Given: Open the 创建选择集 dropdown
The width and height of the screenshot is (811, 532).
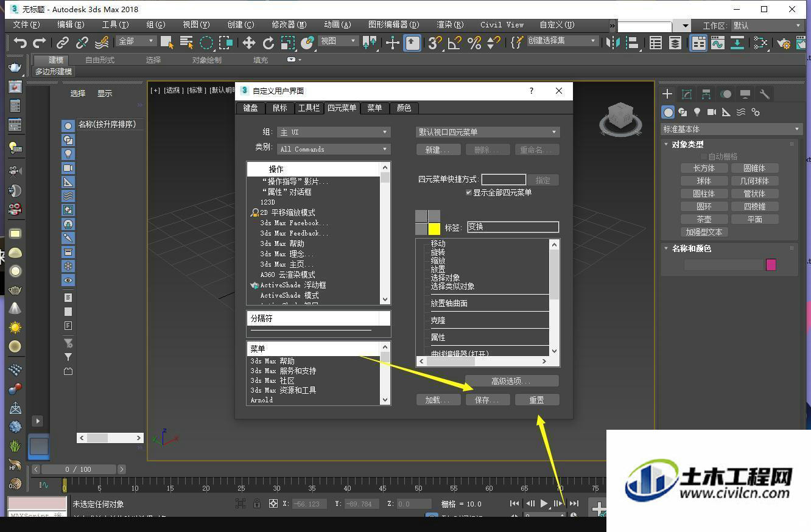Looking at the screenshot, I should pyautogui.click(x=562, y=41).
